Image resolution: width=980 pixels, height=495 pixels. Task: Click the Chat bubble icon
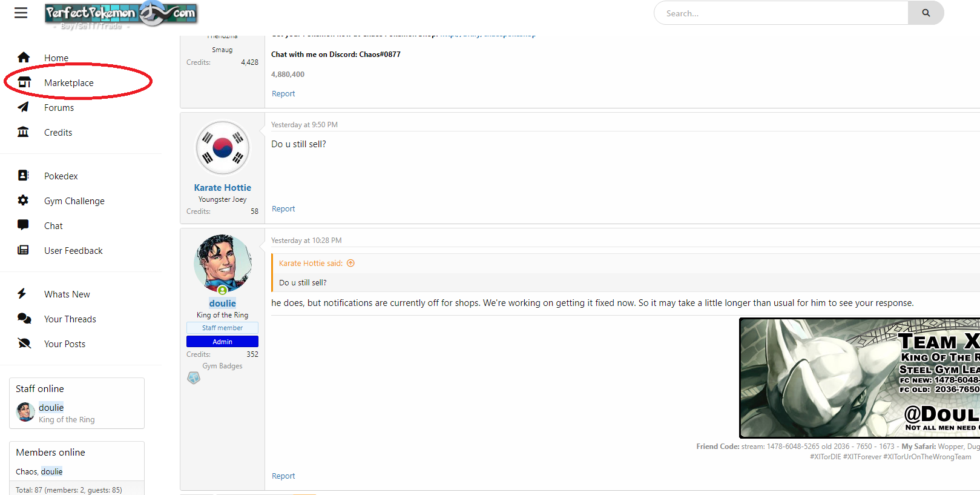tap(23, 225)
